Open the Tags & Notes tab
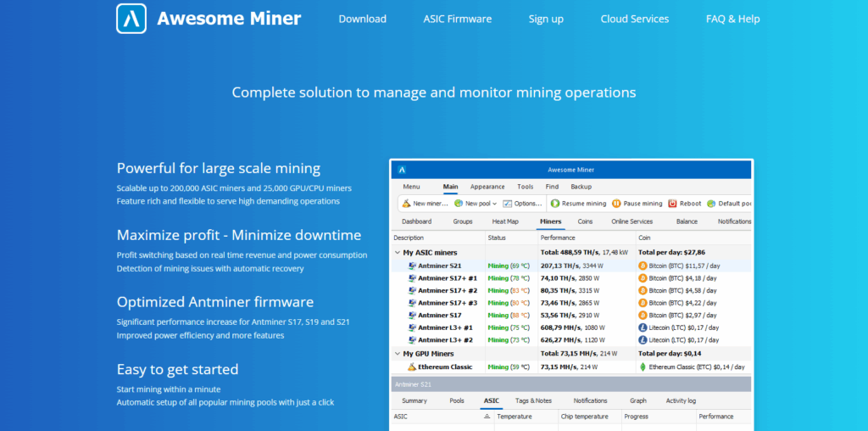This screenshot has height=431, width=868. pos(533,400)
